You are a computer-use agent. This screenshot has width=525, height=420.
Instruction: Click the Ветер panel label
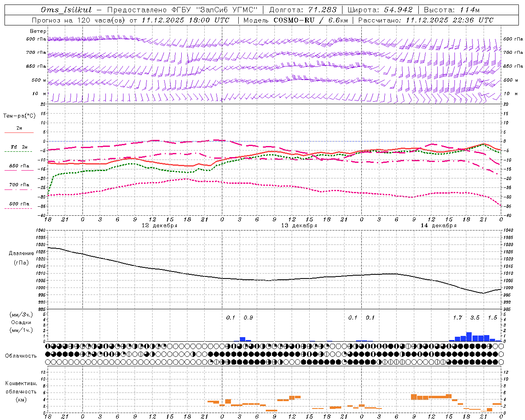(38, 31)
